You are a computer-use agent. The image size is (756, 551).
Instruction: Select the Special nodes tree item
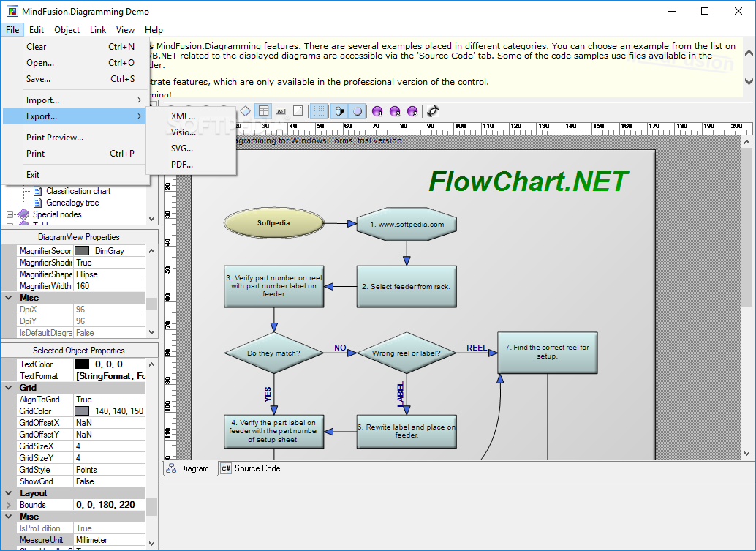(57, 214)
